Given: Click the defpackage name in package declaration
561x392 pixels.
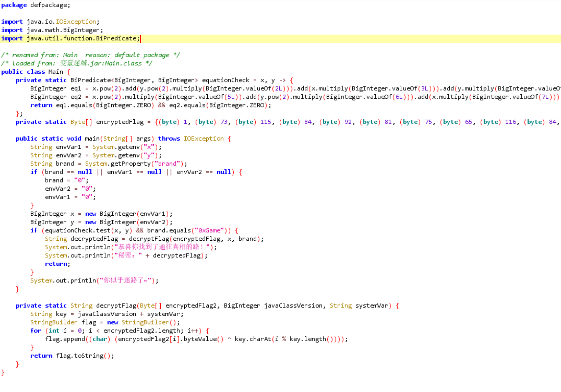Looking at the screenshot, I should (49, 5).
